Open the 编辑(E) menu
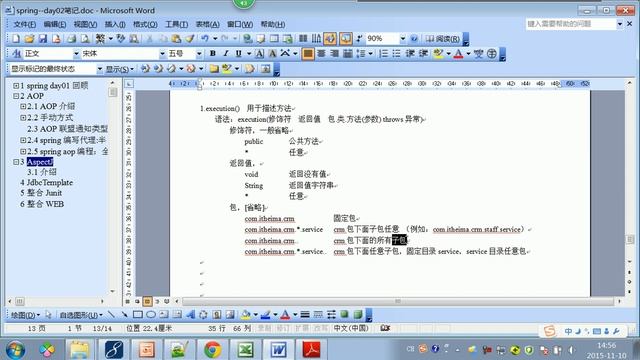 tap(55, 24)
